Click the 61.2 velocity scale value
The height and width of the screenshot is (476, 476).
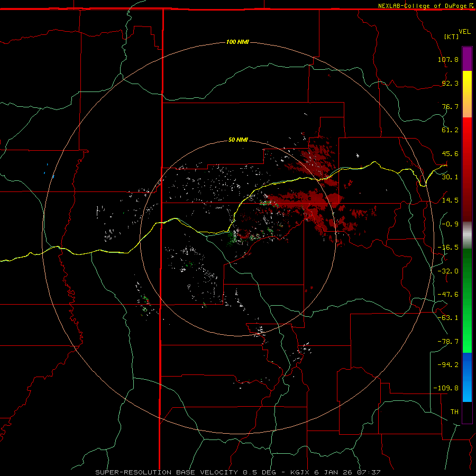pos(450,130)
